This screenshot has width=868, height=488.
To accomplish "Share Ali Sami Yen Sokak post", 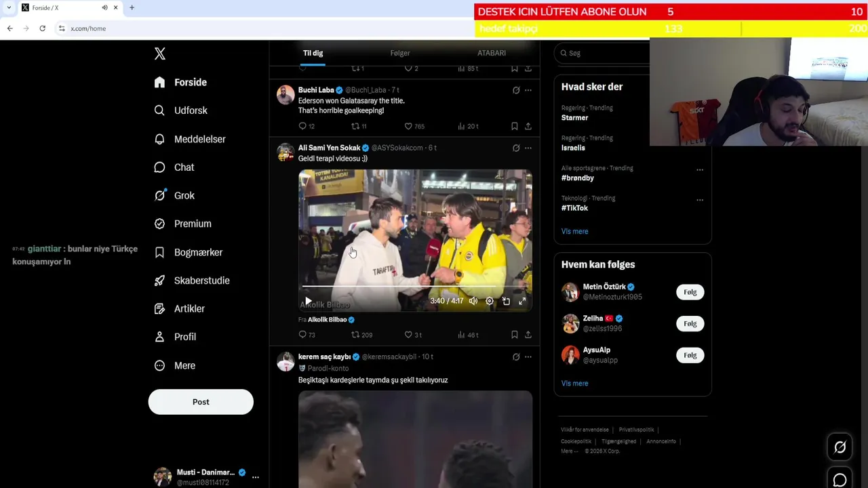I will (528, 335).
